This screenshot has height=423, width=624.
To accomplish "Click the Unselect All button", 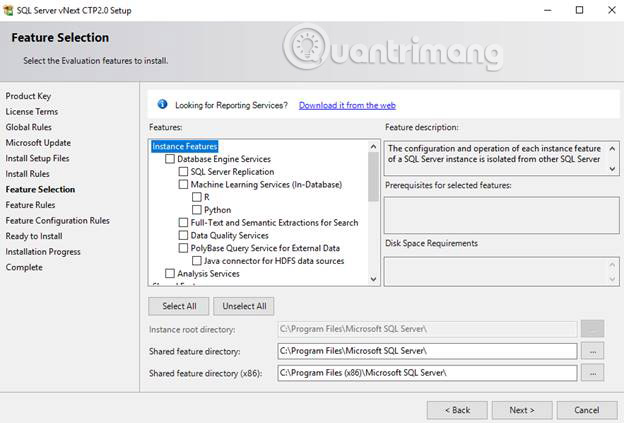I will coord(244,306).
